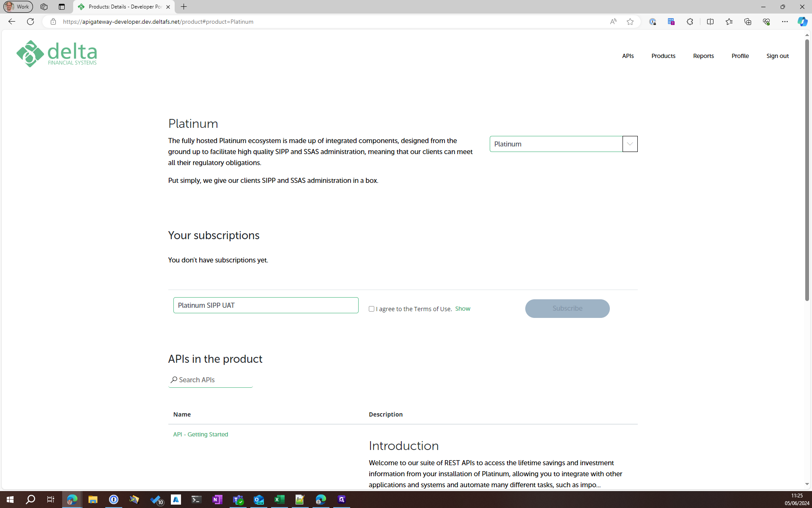Open Edge Settings and more menu
Image resolution: width=812 pixels, height=508 pixels.
(785, 22)
